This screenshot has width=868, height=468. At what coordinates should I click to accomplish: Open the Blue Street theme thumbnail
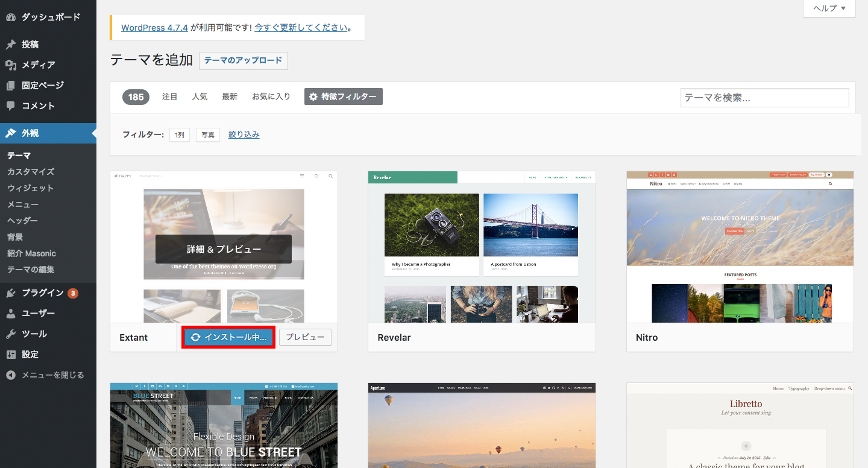[x=224, y=425]
